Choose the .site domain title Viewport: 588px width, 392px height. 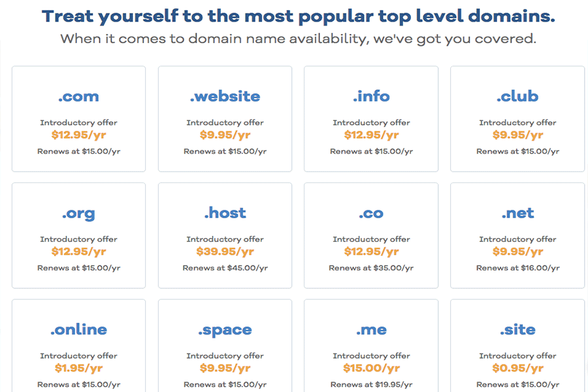[517, 329]
